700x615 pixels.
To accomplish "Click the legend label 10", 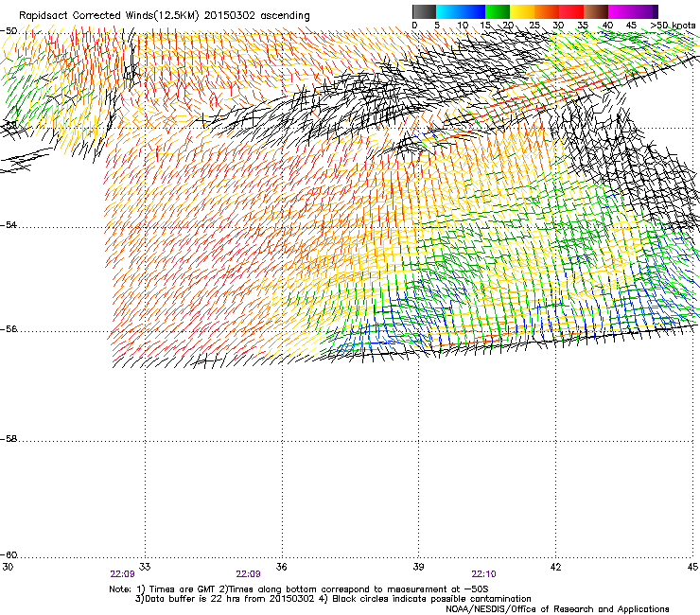I will 463,26.
